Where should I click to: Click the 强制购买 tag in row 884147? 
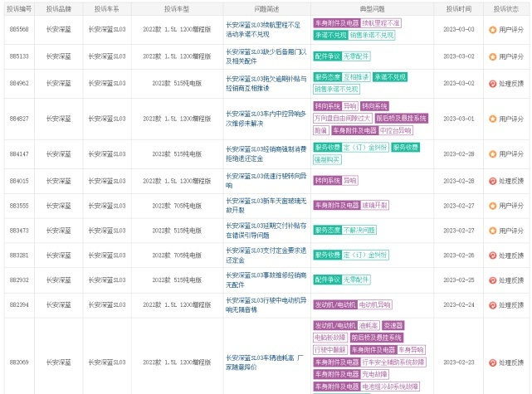click(327, 159)
